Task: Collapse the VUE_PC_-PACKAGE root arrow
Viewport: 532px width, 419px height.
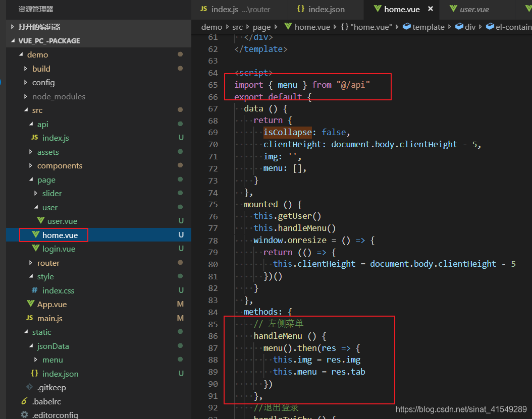Action: point(13,41)
